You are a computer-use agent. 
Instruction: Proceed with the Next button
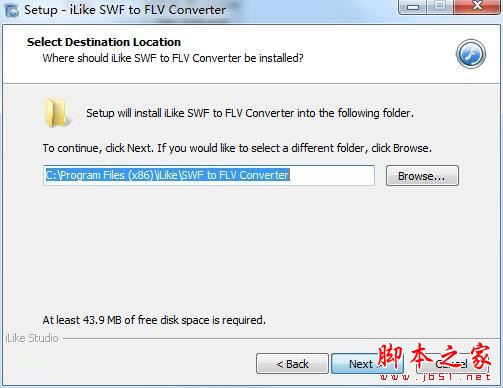click(x=367, y=364)
